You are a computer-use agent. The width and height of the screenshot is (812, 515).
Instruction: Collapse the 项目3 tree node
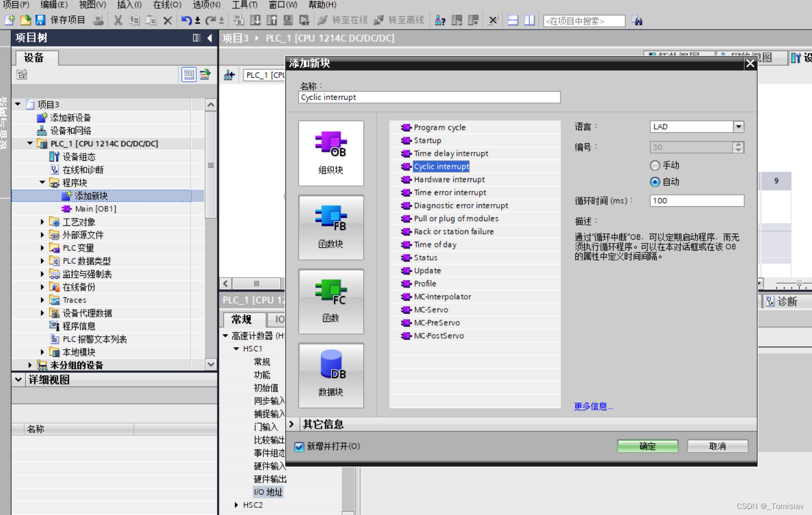(18, 104)
